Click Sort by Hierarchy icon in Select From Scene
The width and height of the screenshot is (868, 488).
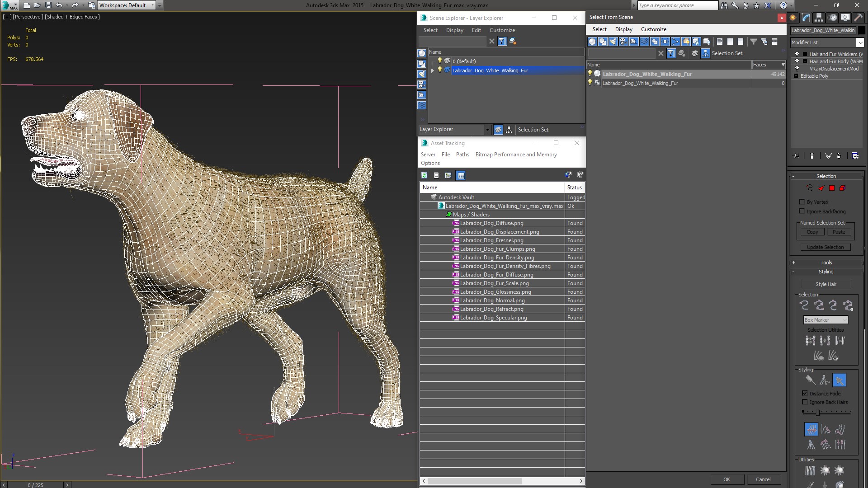coord(705,53)
